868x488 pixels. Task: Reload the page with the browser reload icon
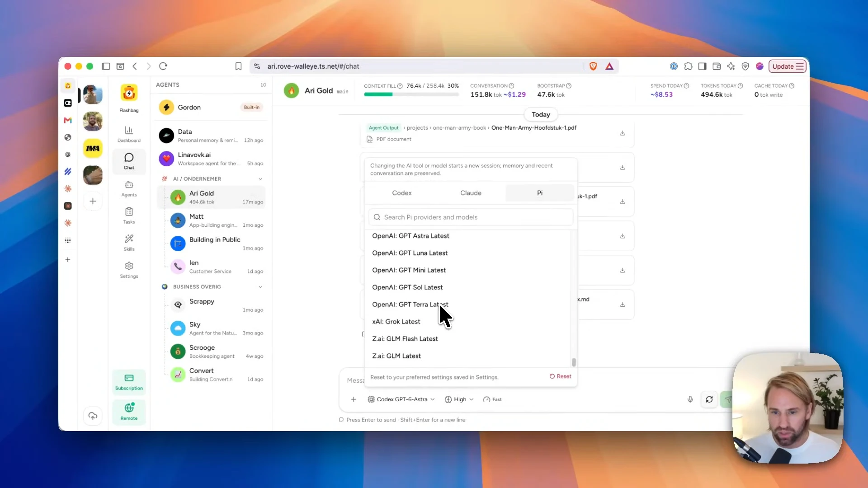pos(163,66)
